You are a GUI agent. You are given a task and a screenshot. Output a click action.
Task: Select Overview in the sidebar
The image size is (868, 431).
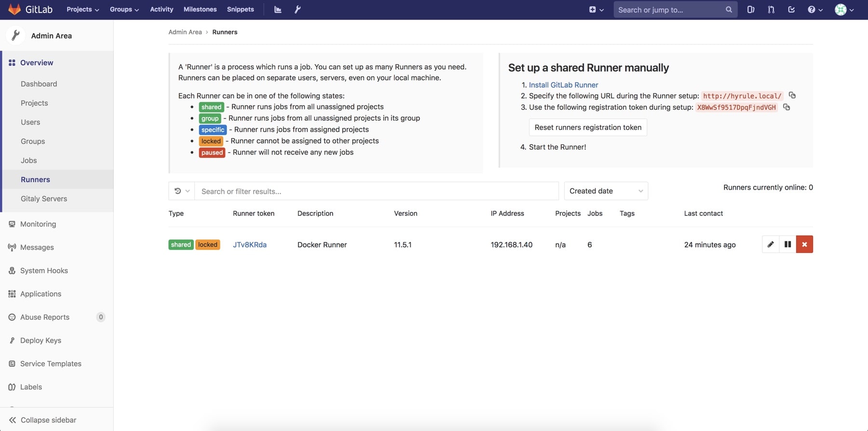(37, 63)
